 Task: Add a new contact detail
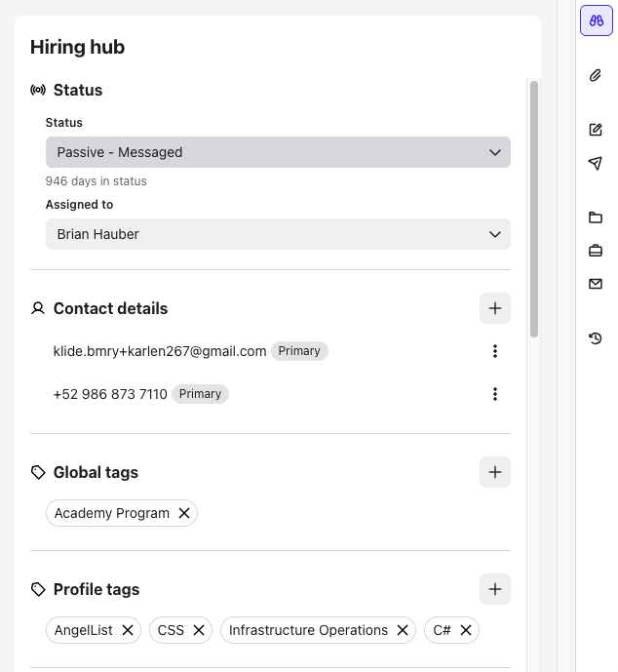[x=494, y=308]
